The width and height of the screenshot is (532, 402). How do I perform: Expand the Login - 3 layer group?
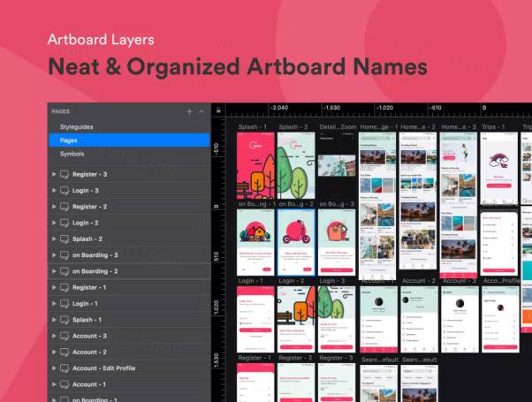(x=54, y=191)
